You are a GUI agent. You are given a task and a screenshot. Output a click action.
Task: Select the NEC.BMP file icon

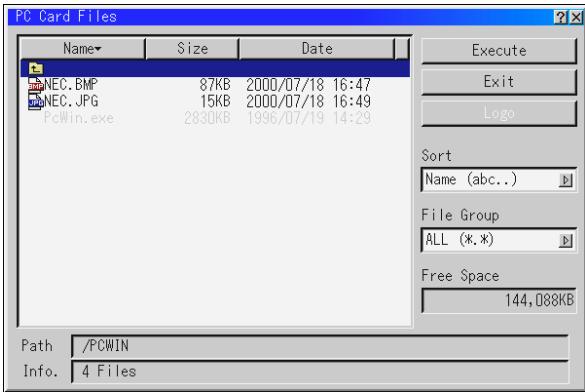[x=36, y=85]
